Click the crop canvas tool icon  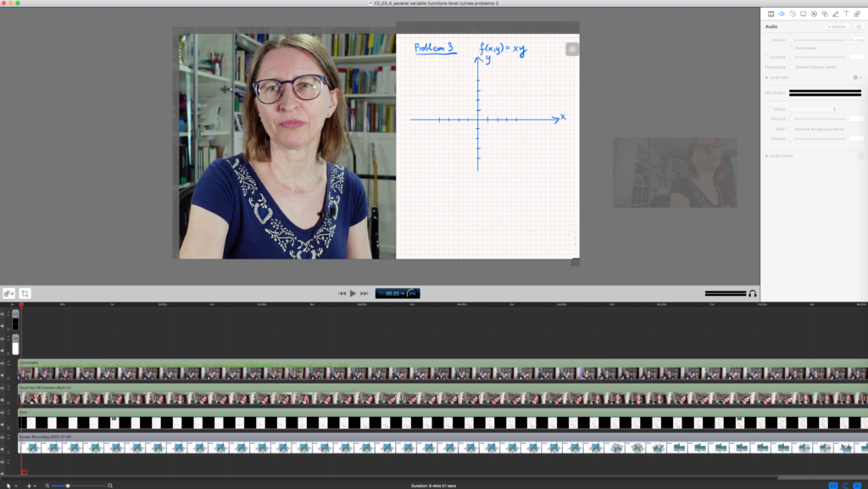[25, 293]
